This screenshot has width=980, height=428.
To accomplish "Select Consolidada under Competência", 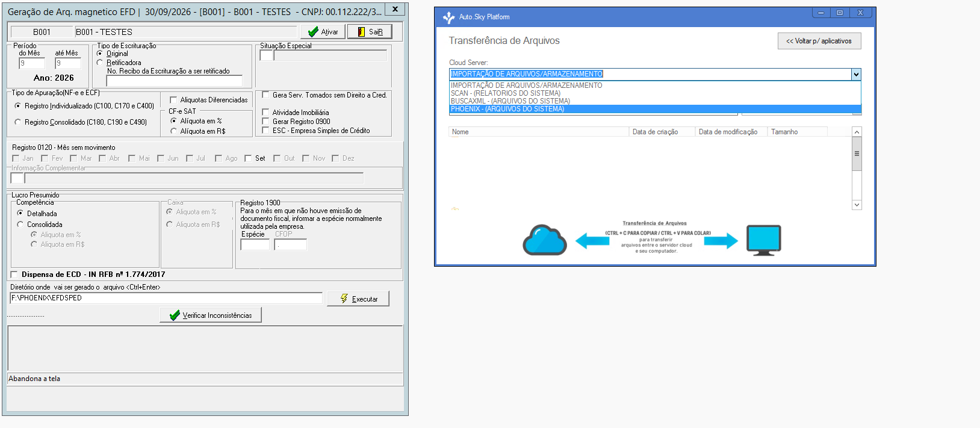I will [20, 225].
